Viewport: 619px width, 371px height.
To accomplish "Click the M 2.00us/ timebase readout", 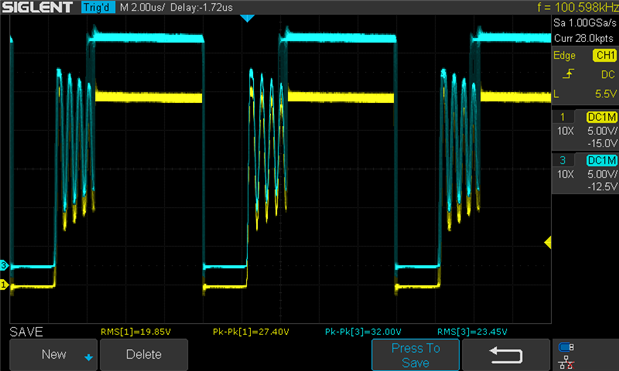I will [x=142, y=7].
